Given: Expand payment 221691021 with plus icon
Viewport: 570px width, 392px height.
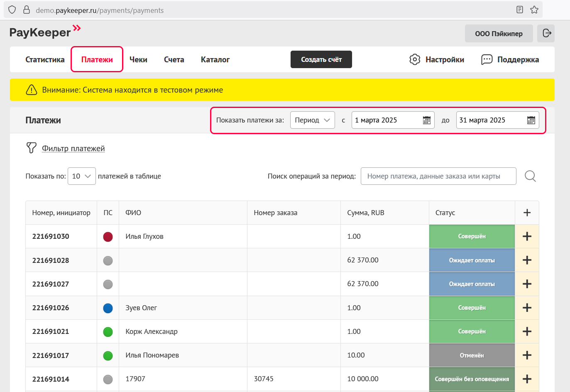Looking at the screenshot, I should [527, 331].
